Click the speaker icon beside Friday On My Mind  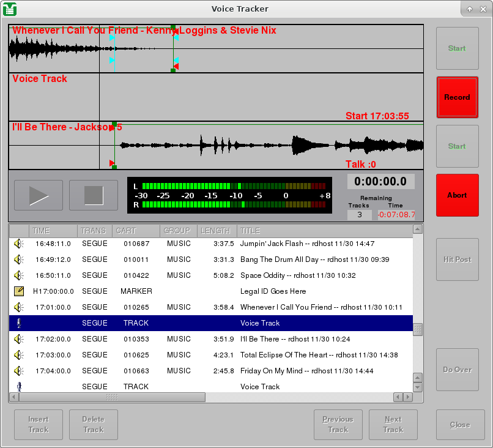[x=18, y=370]
